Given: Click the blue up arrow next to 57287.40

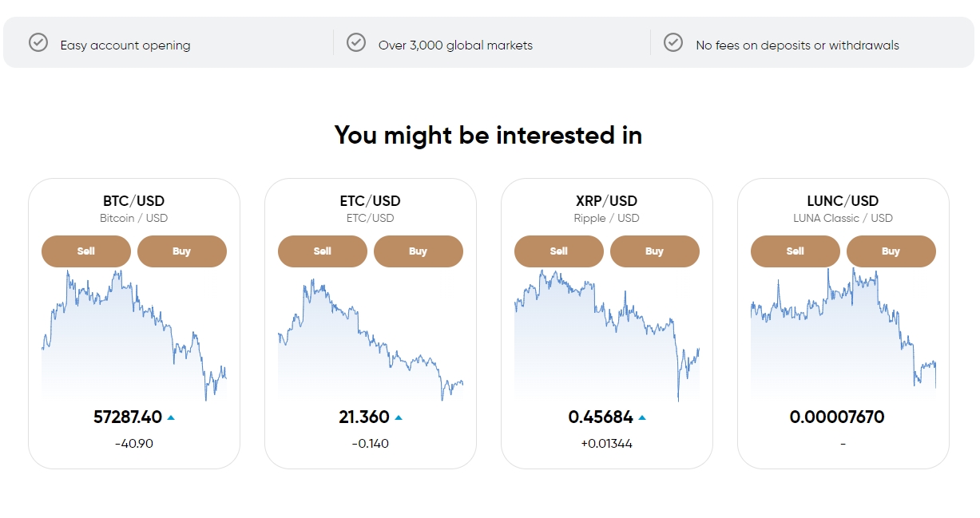Looking at the screenshot, I should (x=171, y=417).
